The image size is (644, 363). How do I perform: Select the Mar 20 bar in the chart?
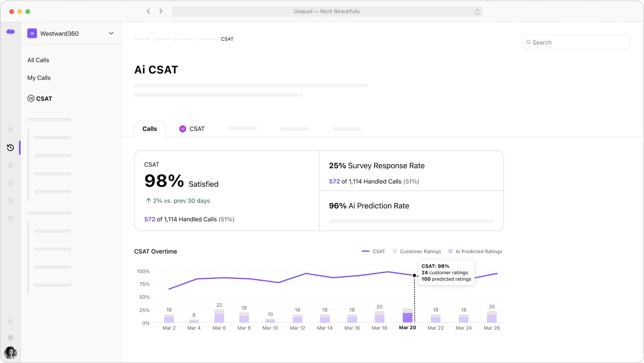click(408, 318)
